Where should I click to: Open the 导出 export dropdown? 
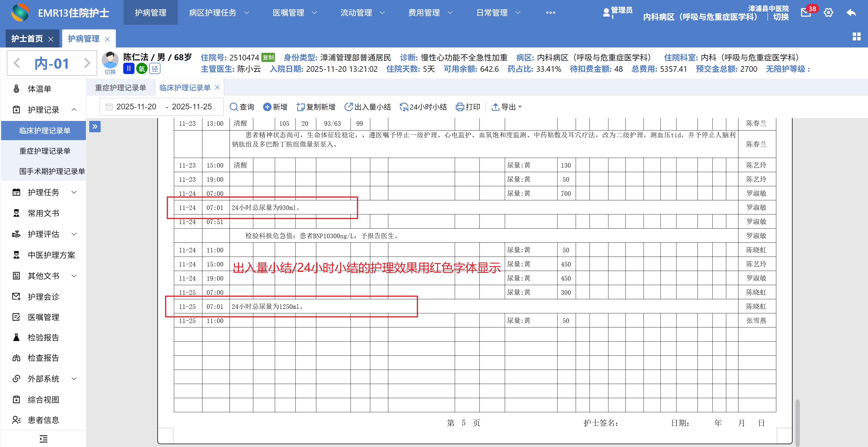tap(507, 107)
